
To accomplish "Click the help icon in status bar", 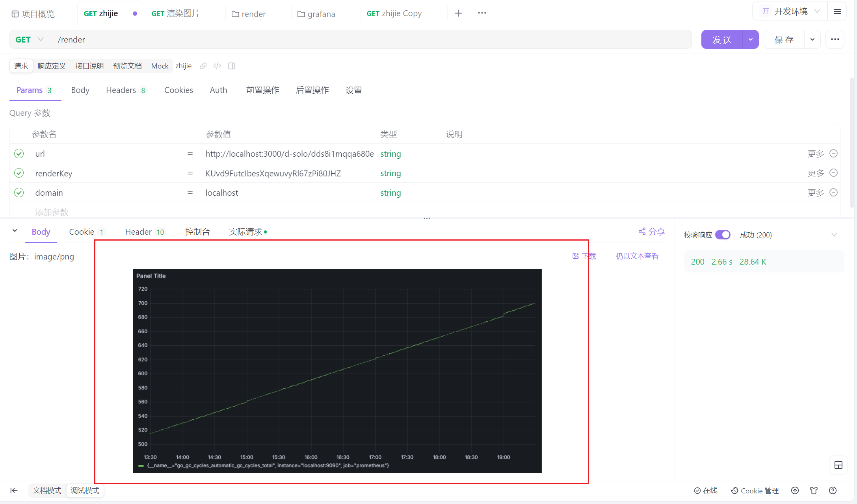I will pos(833,490).
